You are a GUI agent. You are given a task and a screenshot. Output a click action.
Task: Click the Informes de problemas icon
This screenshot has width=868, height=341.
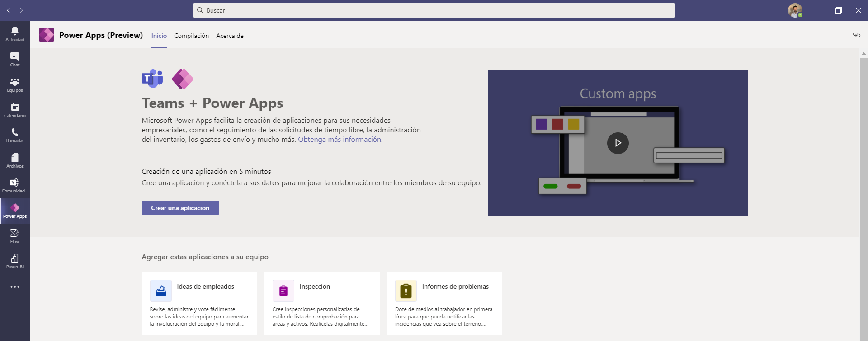[406, 291]
